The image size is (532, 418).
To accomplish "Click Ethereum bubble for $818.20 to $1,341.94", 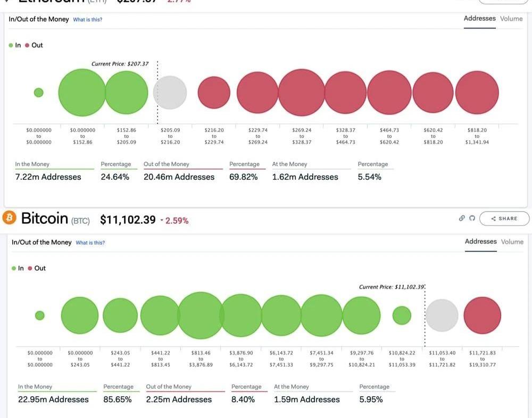I will [x=477, y=93].
